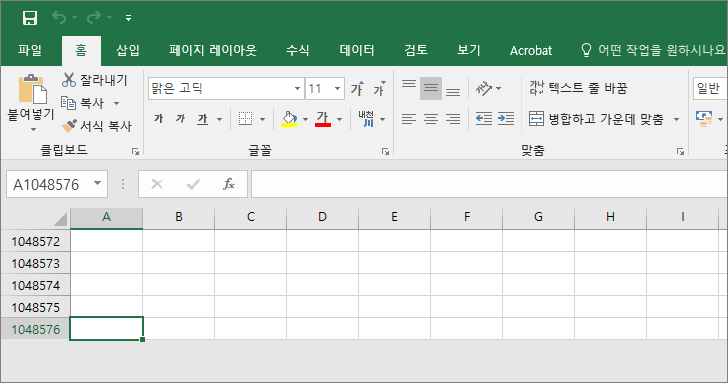
Task: Apply red font color 가
Action: point(323,119)
